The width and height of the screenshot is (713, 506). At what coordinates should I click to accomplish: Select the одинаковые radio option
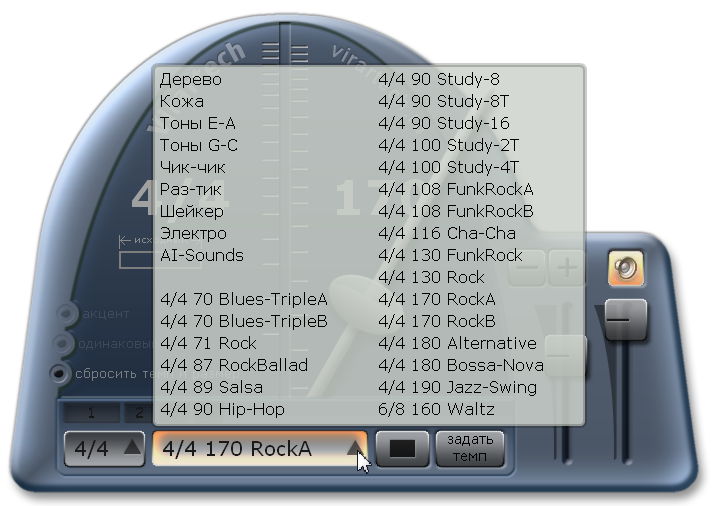[x=64, y=344]
